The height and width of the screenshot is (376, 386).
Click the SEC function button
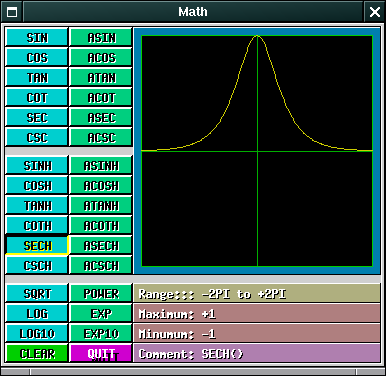point(37,117)
